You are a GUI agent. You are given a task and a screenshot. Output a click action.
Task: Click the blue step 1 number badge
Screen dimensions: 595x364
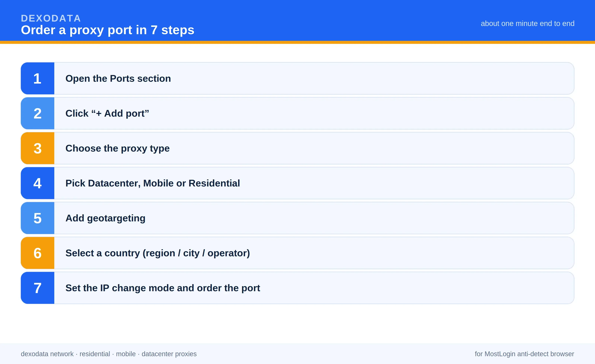pos(37,78)
